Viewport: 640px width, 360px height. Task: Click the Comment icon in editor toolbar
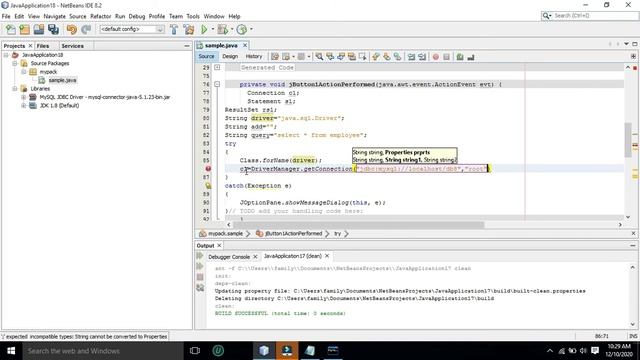point(460,57)
